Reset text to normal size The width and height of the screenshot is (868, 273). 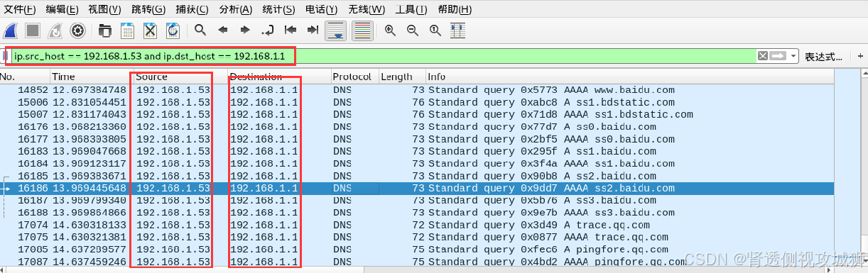pyautogui.click(x=435, y=30)
